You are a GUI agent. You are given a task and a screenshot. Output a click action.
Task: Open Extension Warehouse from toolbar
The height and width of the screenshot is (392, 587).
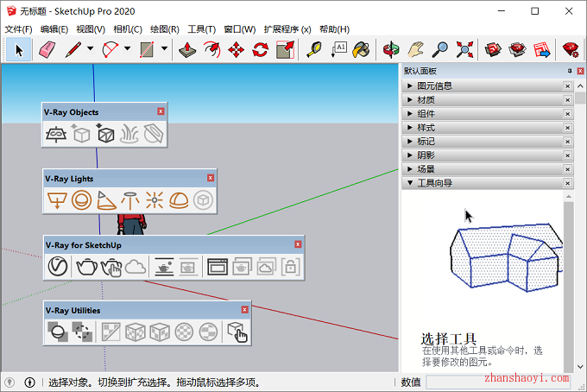point(517,49)
